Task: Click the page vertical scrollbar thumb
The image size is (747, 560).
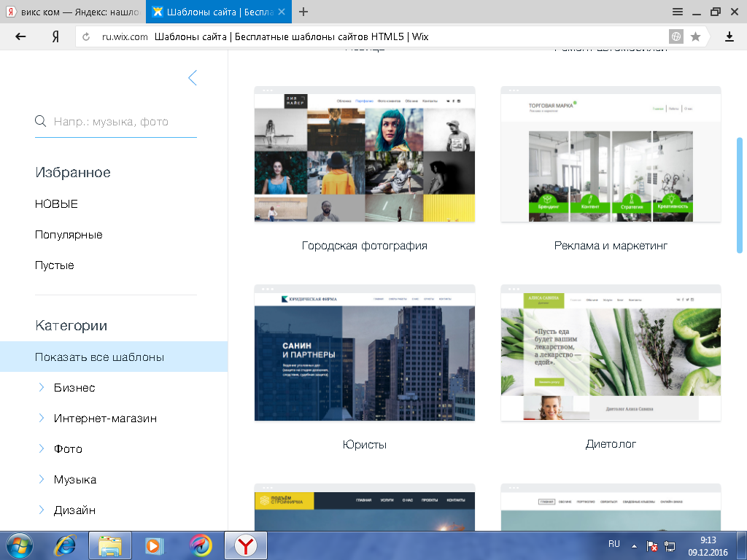Action: coord(740,195)
